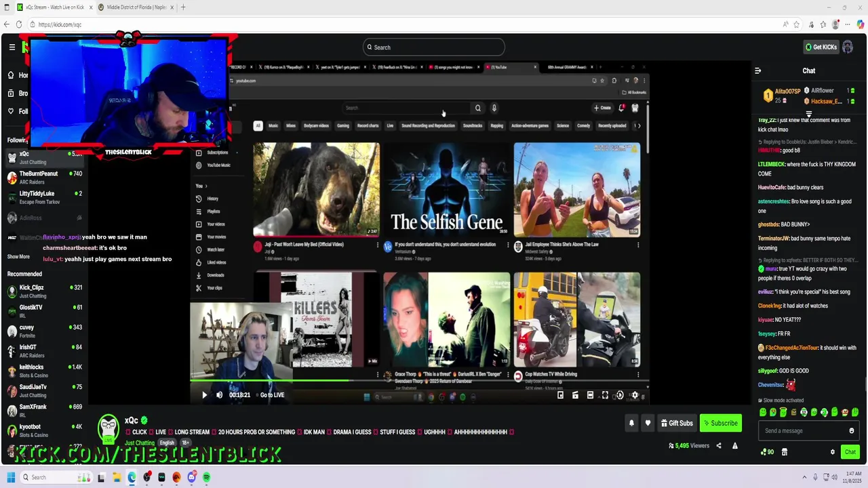Click AlRflower in the chat leaderboard
This screenshot has height=488, width=868.
coord(823,90)
